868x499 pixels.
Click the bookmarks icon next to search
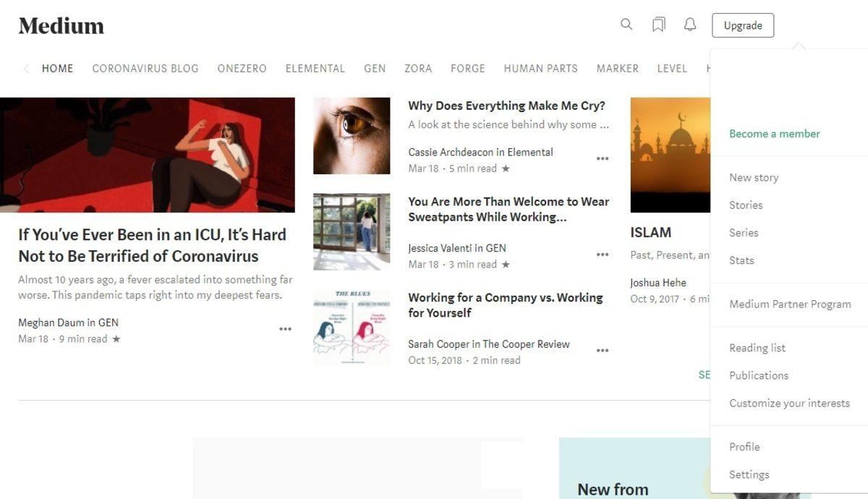pos(658,24)
